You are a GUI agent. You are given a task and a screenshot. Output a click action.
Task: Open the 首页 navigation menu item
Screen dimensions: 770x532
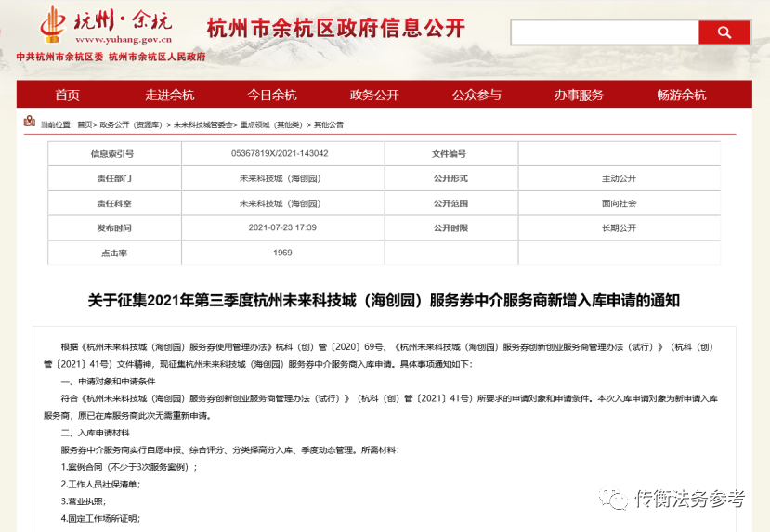pyautogui.click(x=67, y=95)
